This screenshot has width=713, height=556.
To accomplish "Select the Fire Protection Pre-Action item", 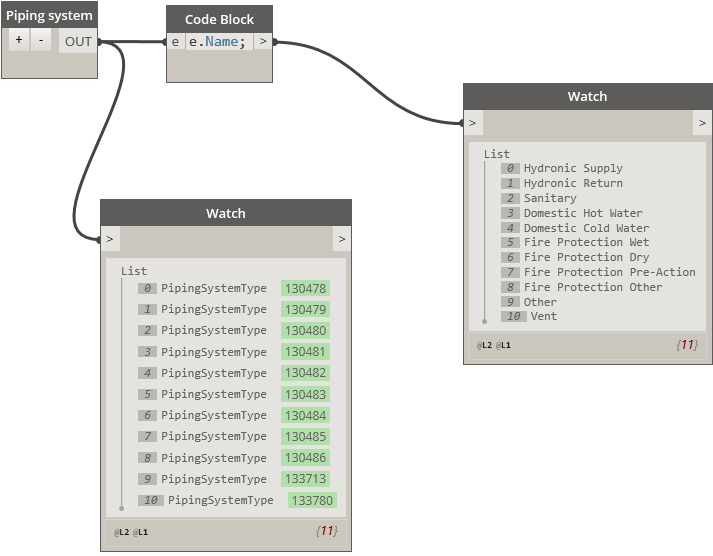I will (x=609, y=272).
